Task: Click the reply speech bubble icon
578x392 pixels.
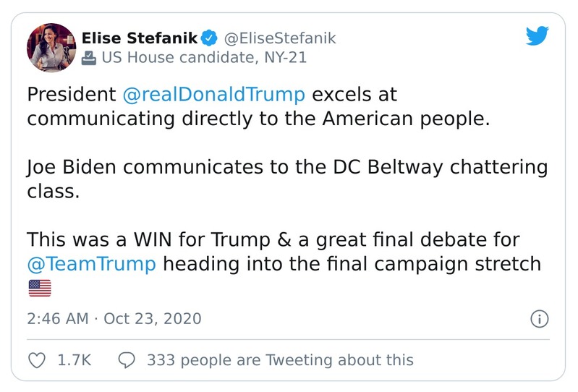Action: (x=126, y=359)
